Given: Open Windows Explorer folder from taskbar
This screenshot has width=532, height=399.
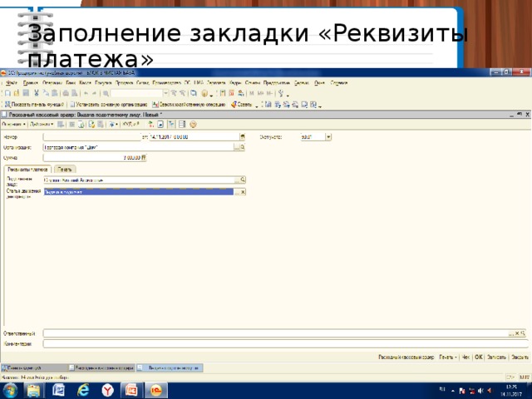Looking at the screenshot, I should (x=33, y=391).
